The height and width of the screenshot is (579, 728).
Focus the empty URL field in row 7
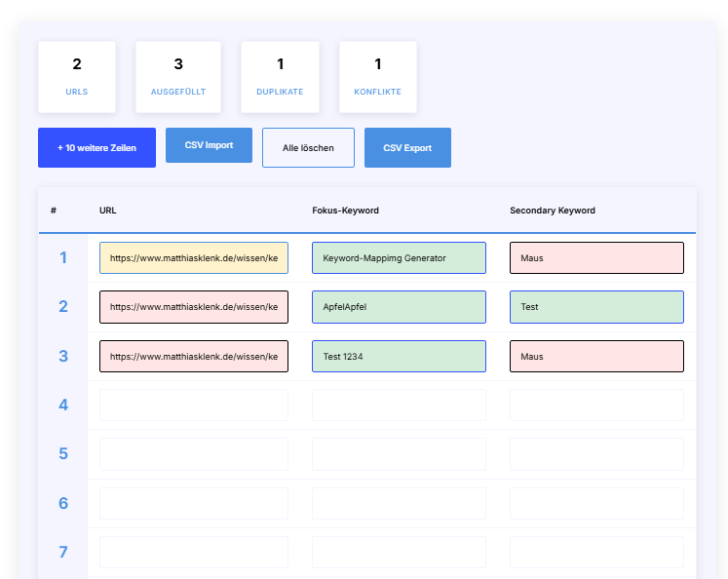(x=194, y=552)
